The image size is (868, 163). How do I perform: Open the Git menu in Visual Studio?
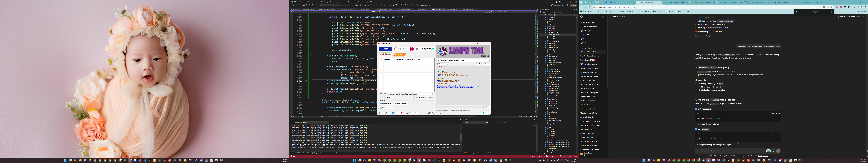click(309, 2)
